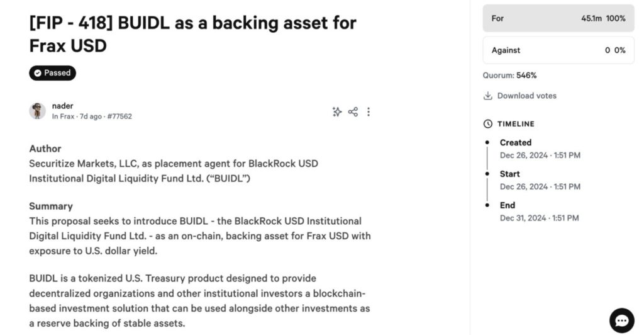Viewport: 644px width, 335px height.
Task: Open the chat support bubble
Action: click(x=621, y=321)
